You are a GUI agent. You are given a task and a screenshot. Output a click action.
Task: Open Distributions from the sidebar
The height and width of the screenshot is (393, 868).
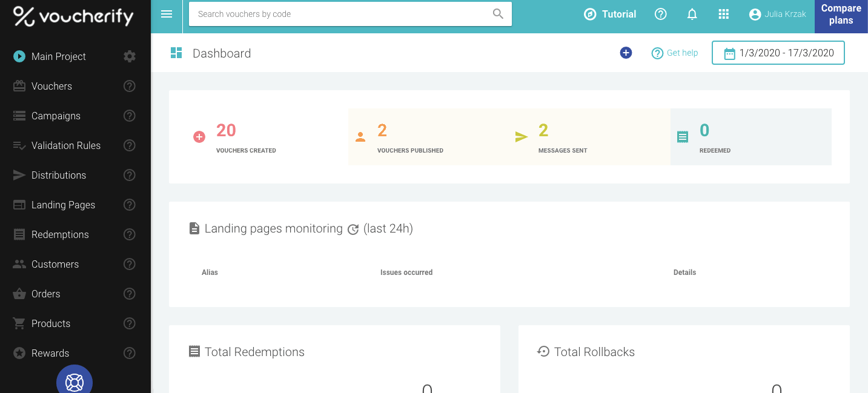(x=58, y=175)
